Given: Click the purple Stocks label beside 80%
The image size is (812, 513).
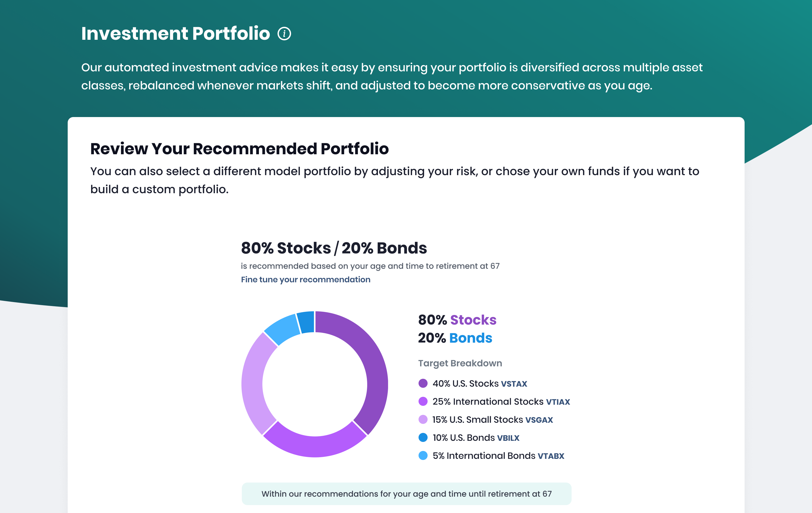Looking at the screenshot, I should point(473,320).
